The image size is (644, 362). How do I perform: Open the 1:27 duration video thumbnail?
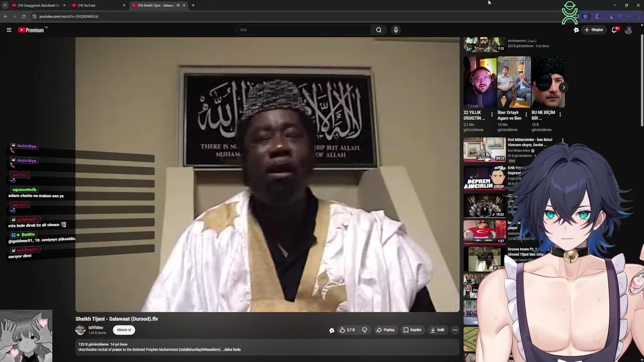(x=485, y=232)
